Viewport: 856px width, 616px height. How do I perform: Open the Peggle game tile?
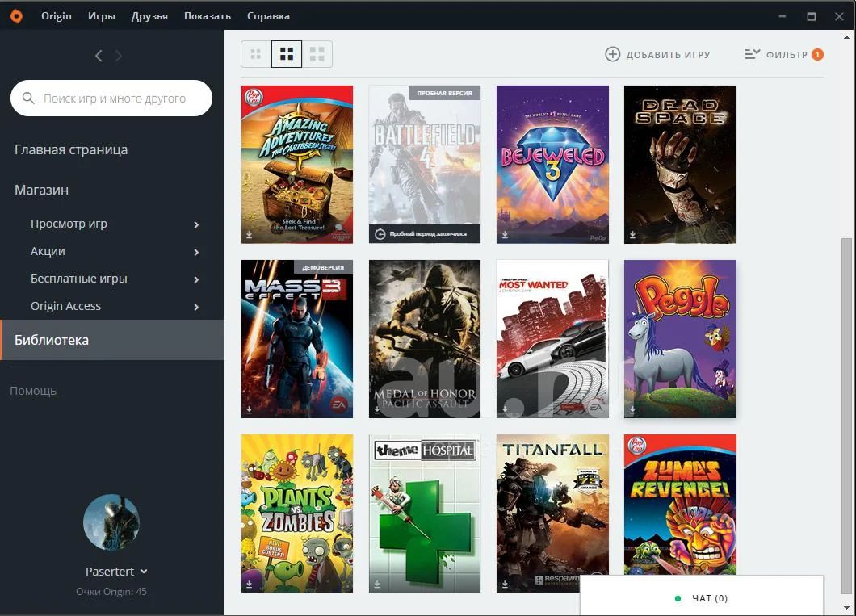click(680, 339)
